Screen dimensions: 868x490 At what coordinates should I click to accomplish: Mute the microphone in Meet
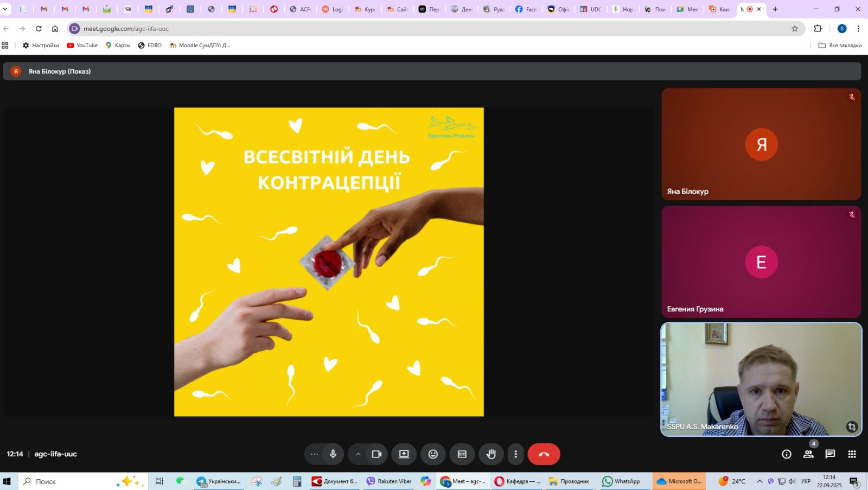tap(333, 454)
